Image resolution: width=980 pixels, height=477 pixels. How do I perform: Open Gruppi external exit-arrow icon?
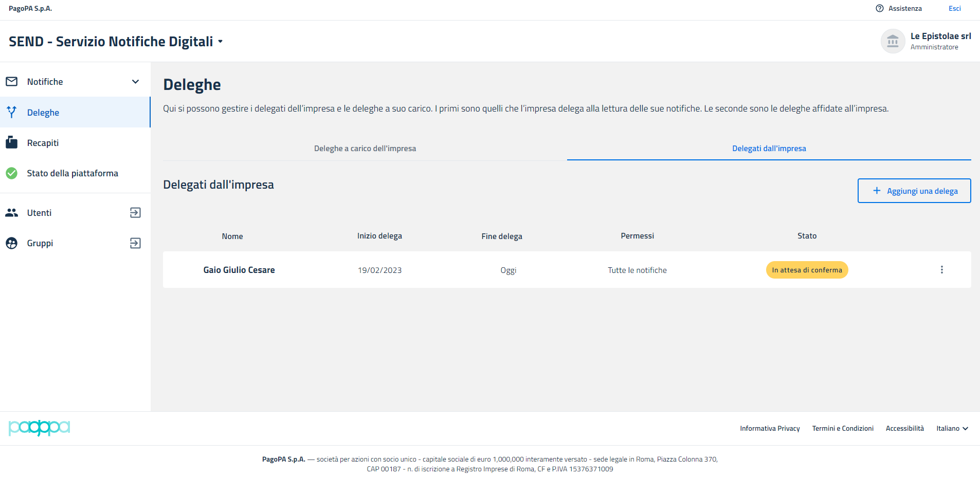[x=135, y=243]
